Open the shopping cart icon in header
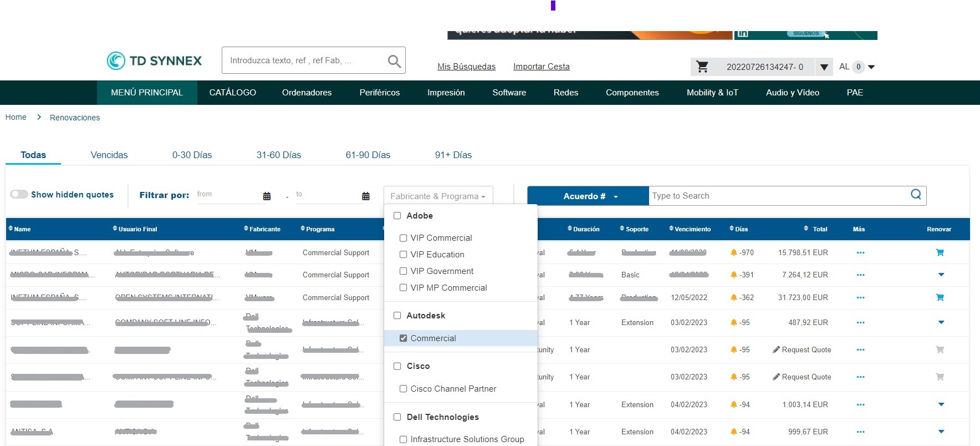The width and height of the screenshot is (980, 446). [x=702, y=67]
